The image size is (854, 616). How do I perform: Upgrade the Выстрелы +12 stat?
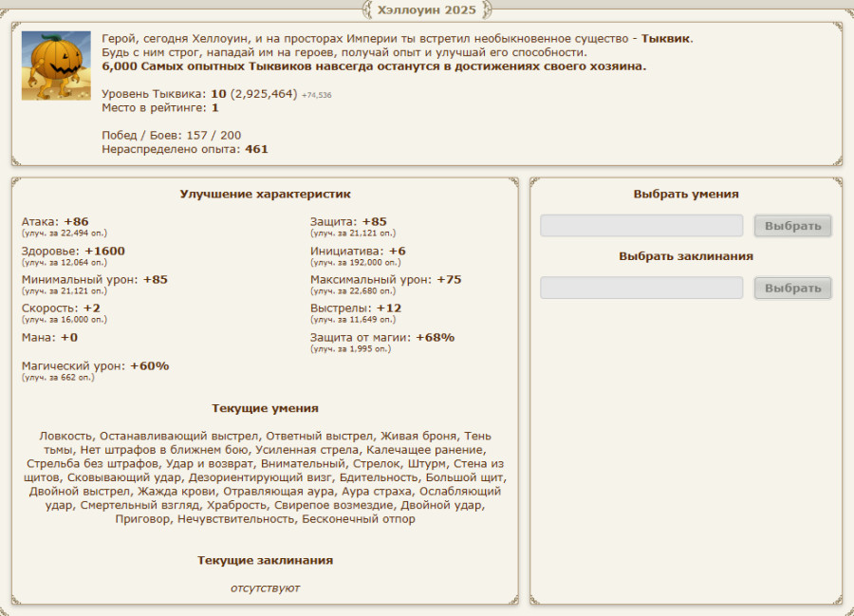tap(352, 320)
